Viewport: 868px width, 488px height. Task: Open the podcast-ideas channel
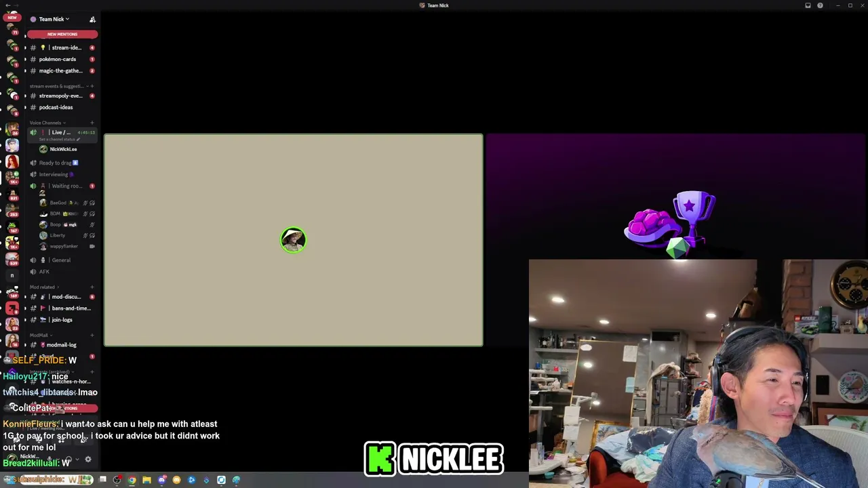(62, 107)
